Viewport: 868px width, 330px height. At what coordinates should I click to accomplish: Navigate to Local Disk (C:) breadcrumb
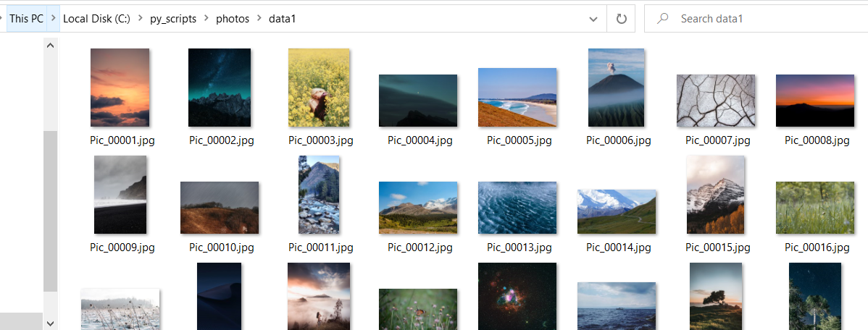96,19
